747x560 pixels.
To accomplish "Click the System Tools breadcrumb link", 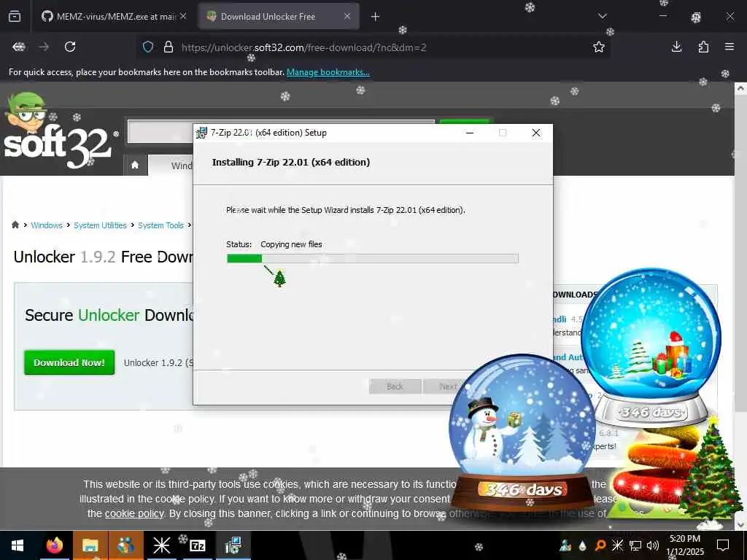I will point(160,225).
